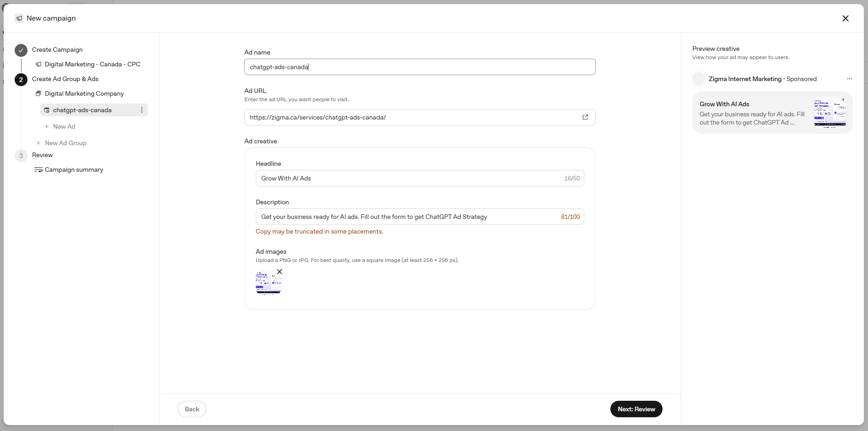Click the Preview creative heading
868x431 pixels.
point(716,49)
